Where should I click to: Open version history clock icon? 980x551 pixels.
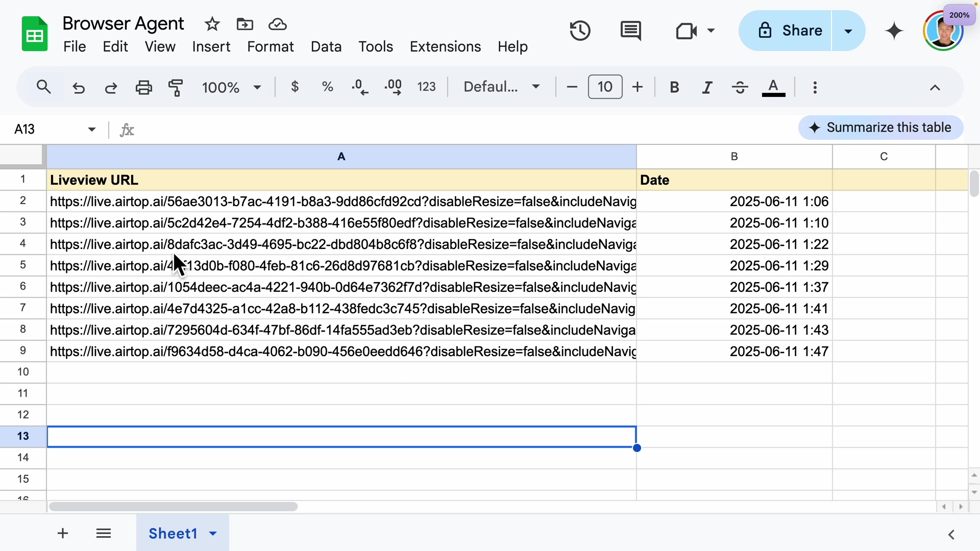point(580,31)
